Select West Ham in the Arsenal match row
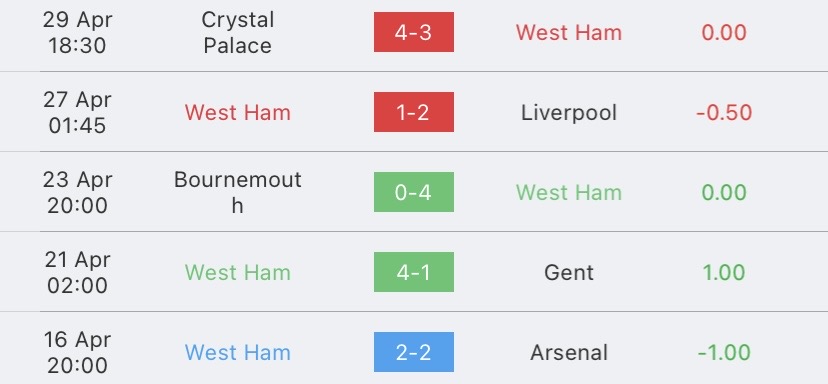The image size is (828, 384). click(x=238, y=352)
